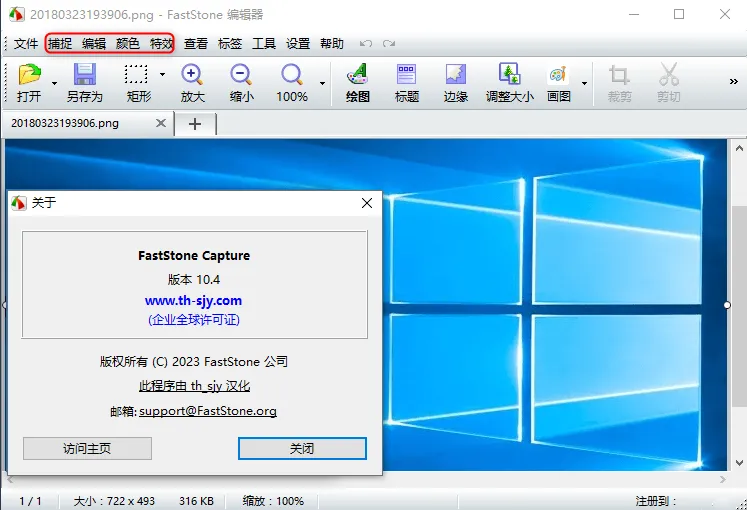Close the 关于 dialog with X
The width and height of the screenshot is (747, 510).
click(367, 203)
